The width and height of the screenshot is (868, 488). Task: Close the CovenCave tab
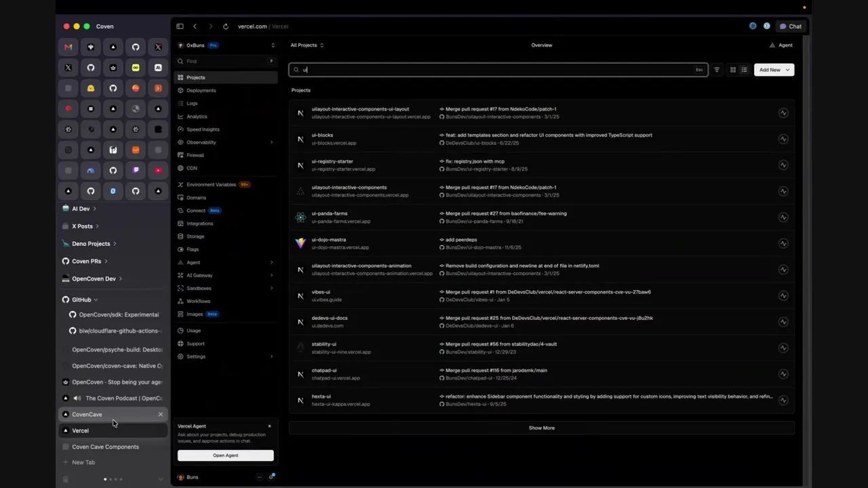coord(161,414)
